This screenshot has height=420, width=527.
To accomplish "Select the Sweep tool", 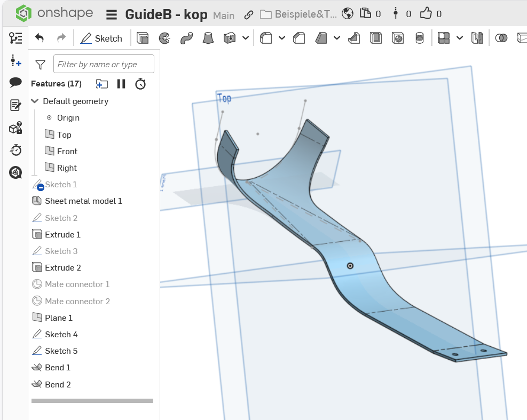I will coord(186,38).
